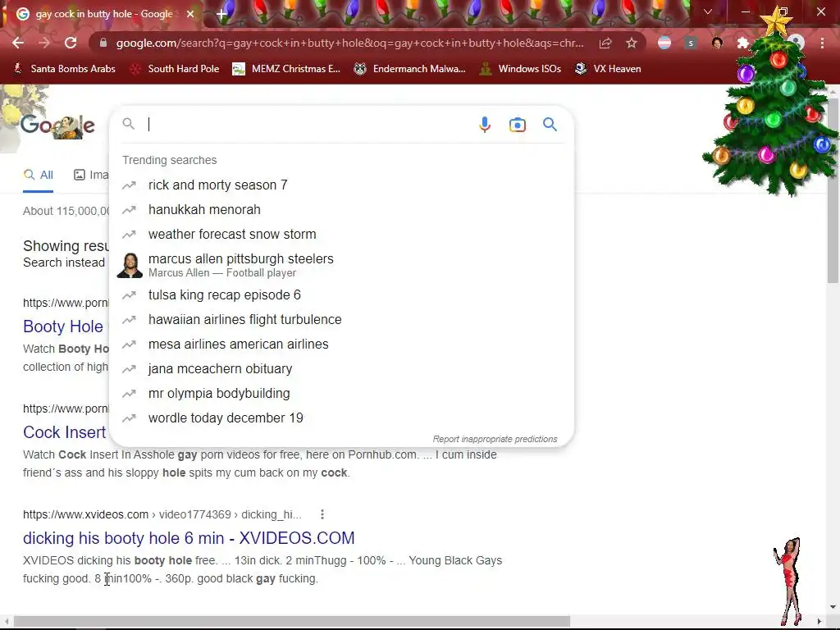Close the current Google tab
The width and height of the screenshot is (840, 630).
(x=190, y=14)
